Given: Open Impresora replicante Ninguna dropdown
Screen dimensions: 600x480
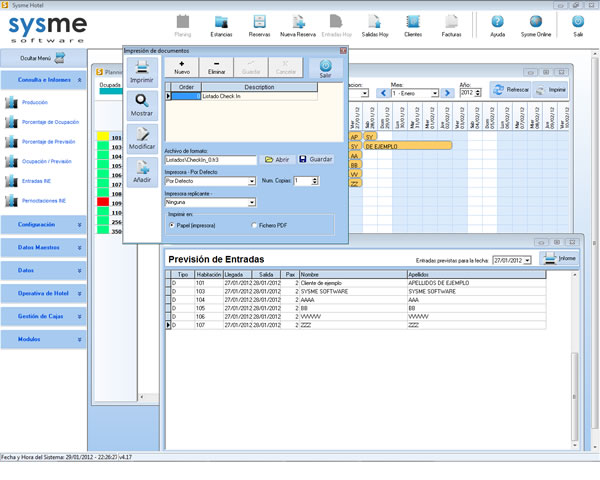Looking at the screenshot, I should 252,202.
